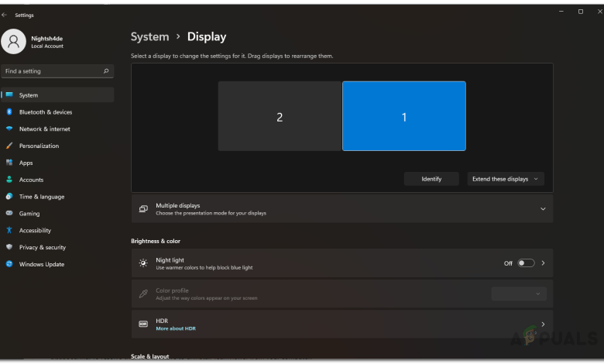This screenshot has width=604, height=364.
Task: Toggle the Night light switch
Action: coord(526,263)
